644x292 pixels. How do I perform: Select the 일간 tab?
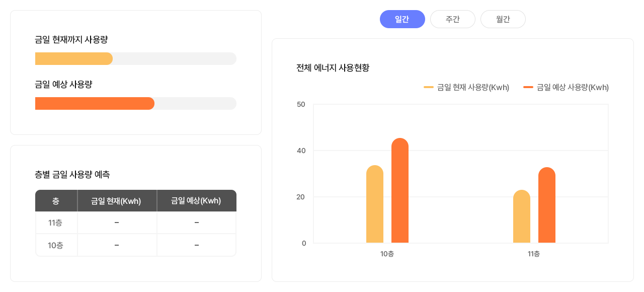tap(402, 19)
